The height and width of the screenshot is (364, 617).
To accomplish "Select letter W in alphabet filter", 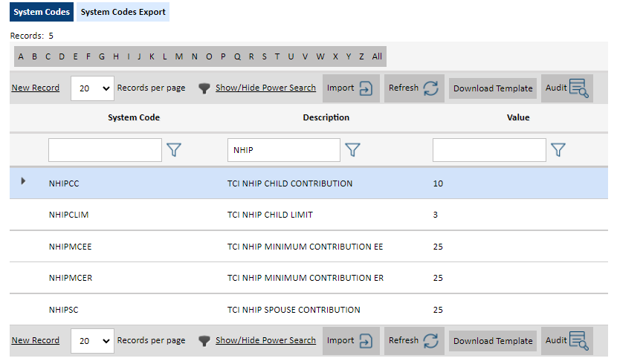I will pyautogui.click(x=320, y=56).
